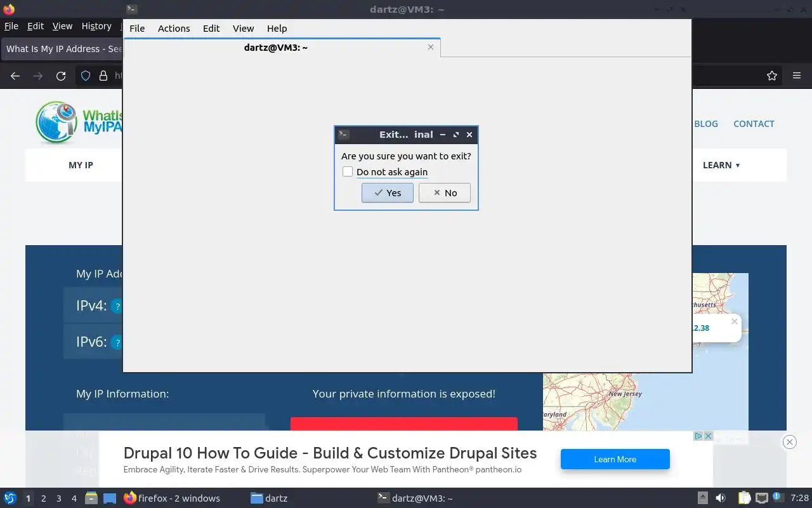Close the dartz@VM3 terminal tab
Image resolution: width=812 pixels, height=508 pixels.
coord(431,47)
